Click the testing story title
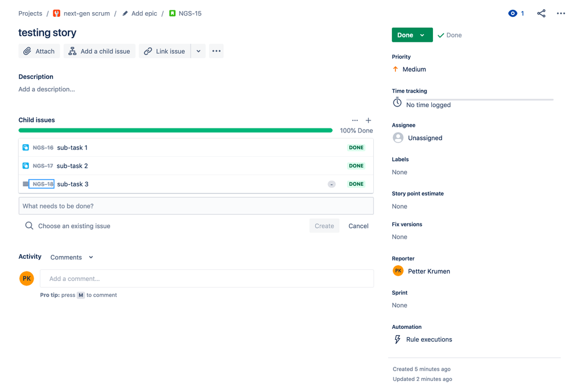 tap(48, 32)
